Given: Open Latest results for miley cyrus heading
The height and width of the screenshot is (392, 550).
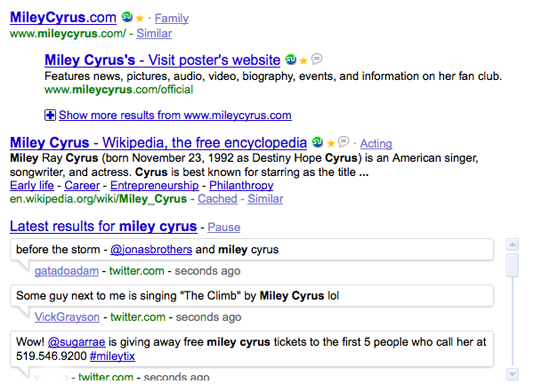Looking at the screenshot, I should coord(103,227).
